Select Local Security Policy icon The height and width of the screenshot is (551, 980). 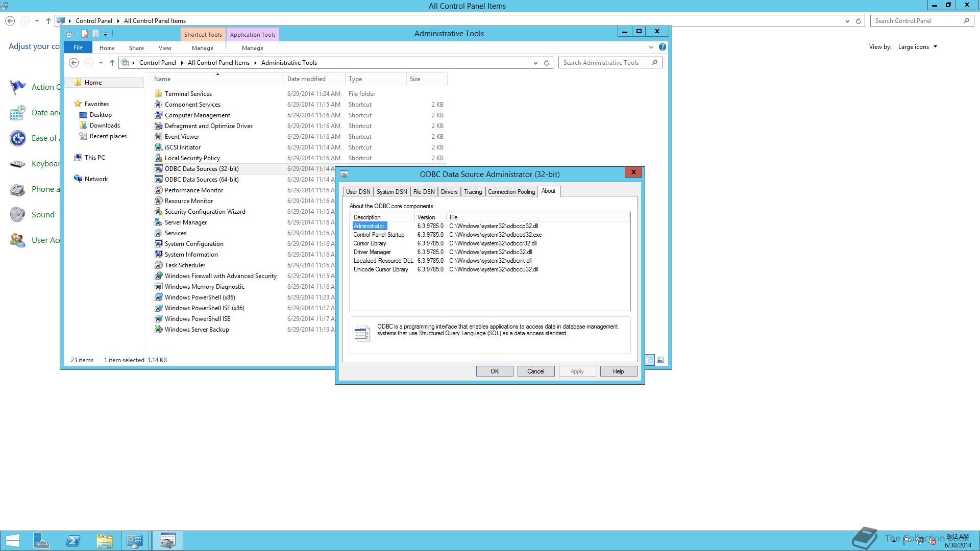(158, 158)
